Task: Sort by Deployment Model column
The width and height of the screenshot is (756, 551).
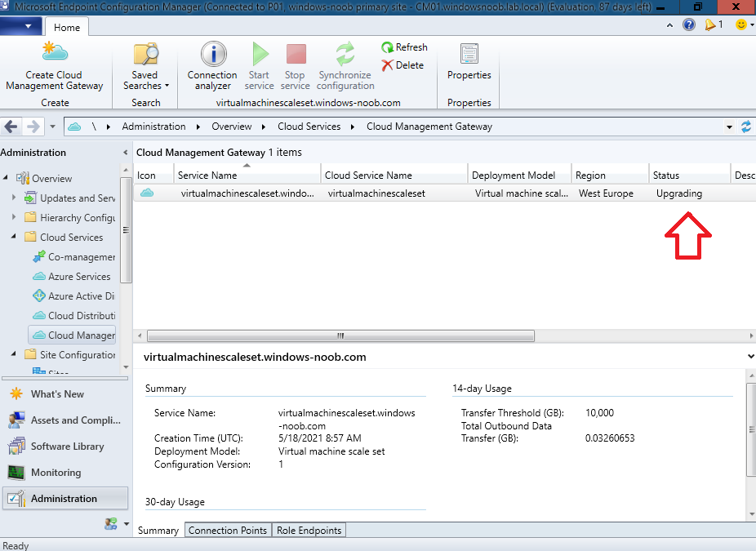Action: [x=519, y=175]
